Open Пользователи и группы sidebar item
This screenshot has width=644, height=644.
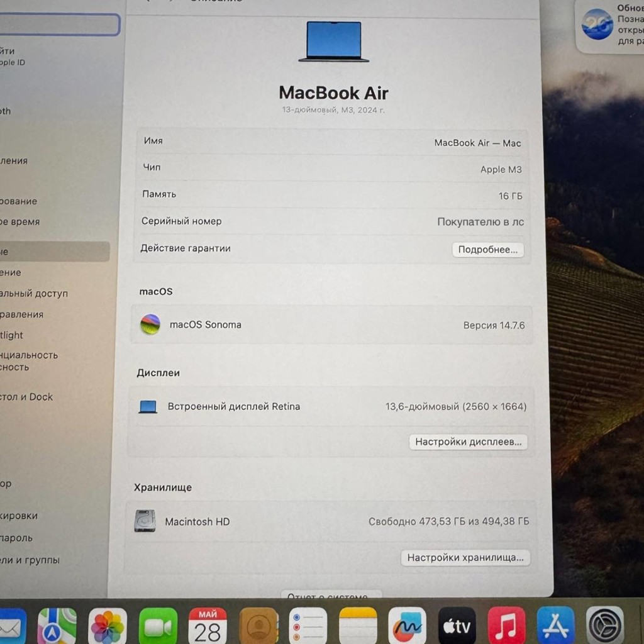[x=30, y=560]
